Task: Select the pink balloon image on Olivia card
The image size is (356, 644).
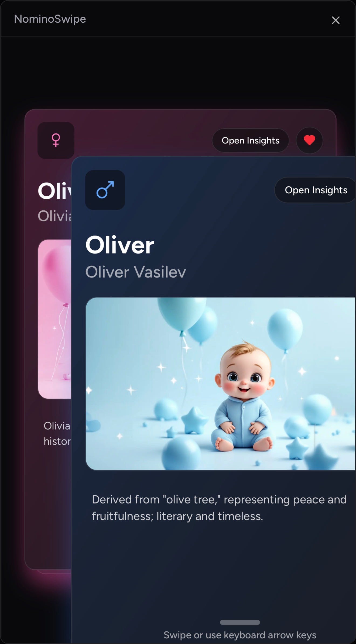Action: tap(55, 319)
